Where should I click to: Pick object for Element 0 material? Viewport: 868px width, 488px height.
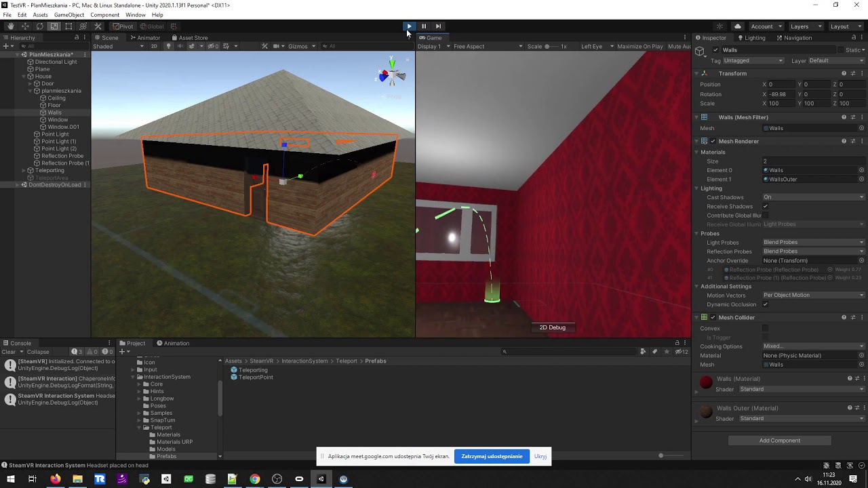coord(862,170)
